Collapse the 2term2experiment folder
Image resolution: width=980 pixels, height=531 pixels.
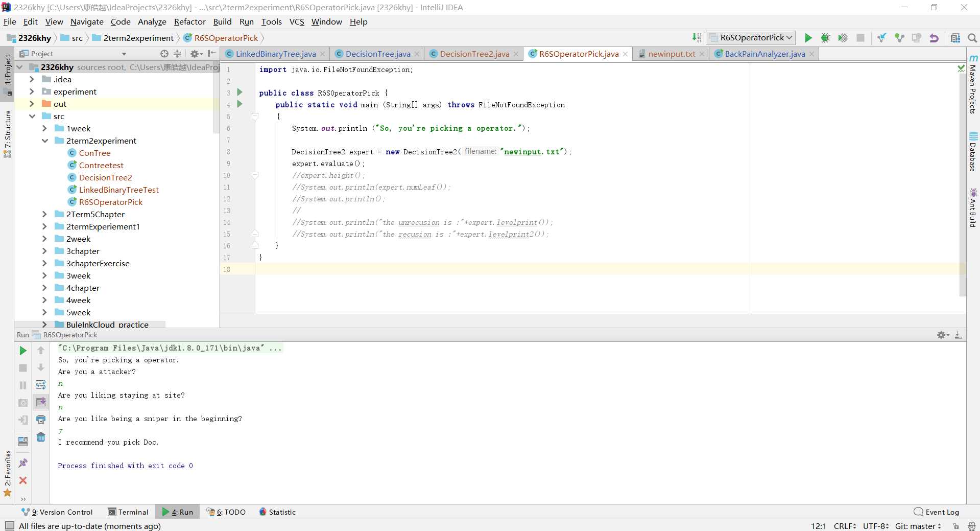44,141
